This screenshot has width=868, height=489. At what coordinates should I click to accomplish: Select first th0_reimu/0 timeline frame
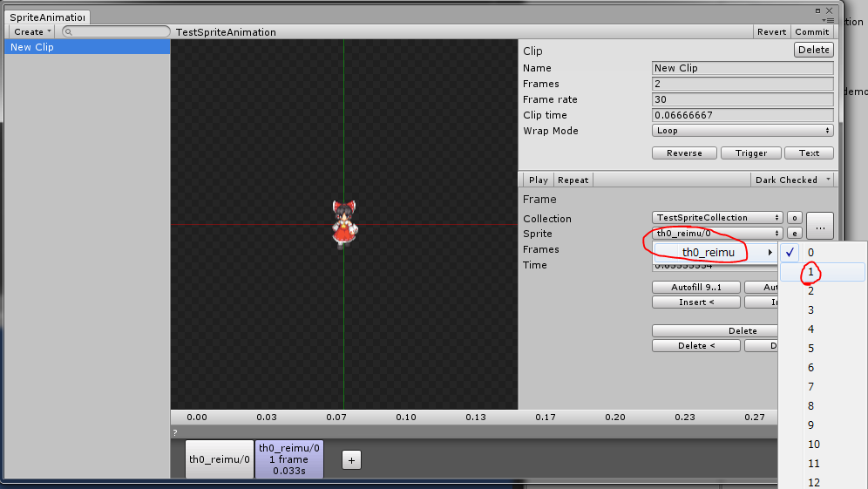point(220,459)
